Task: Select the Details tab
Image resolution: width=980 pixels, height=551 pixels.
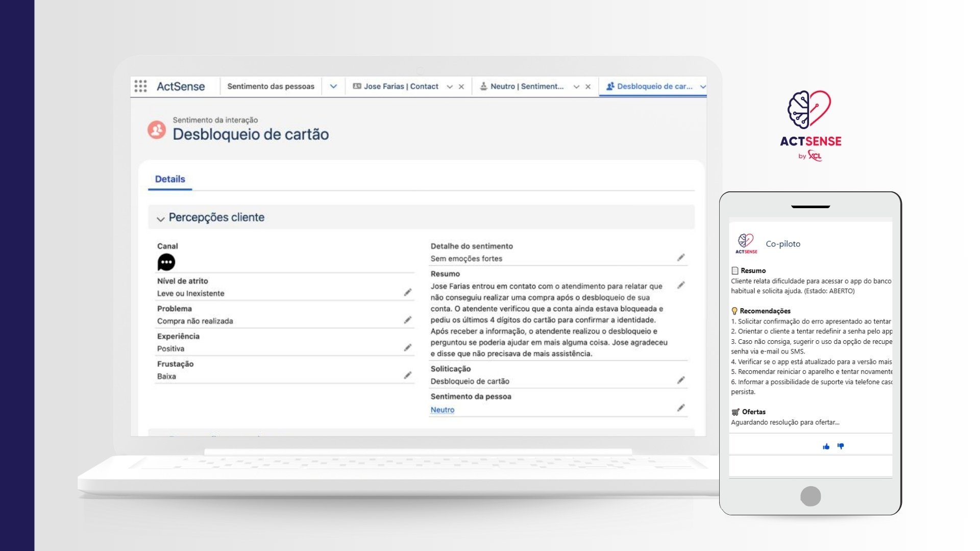Action: tap(170, 179)
